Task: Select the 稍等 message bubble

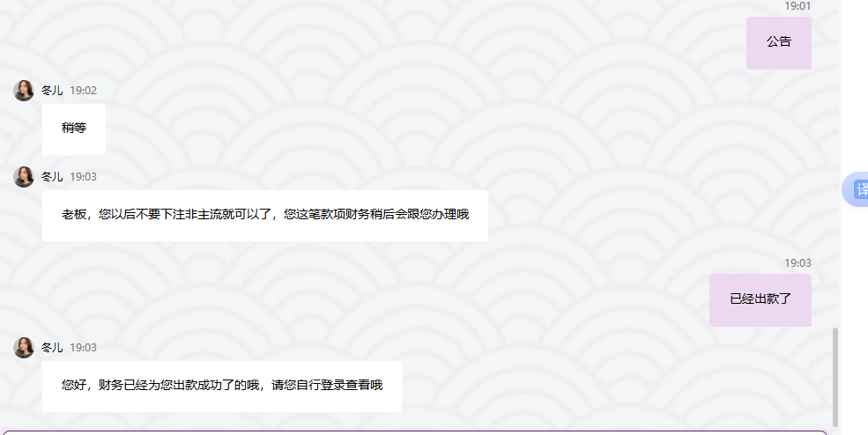Action: point(74,129)
